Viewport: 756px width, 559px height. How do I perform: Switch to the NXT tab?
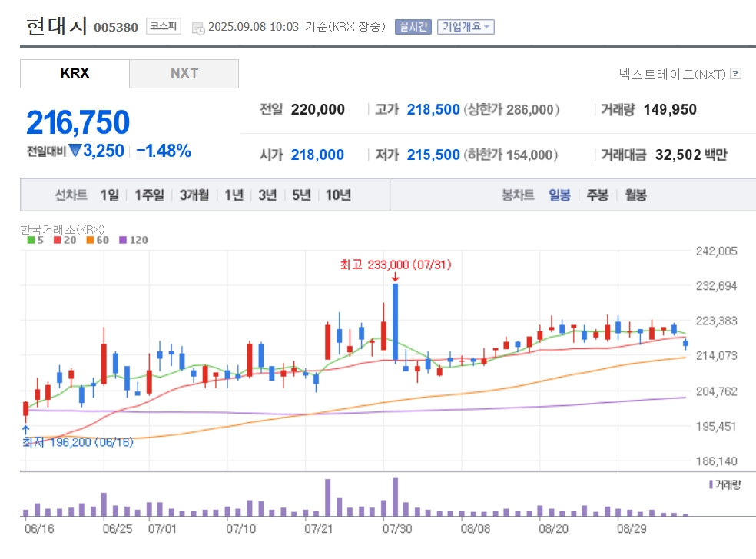click(184, 73)
